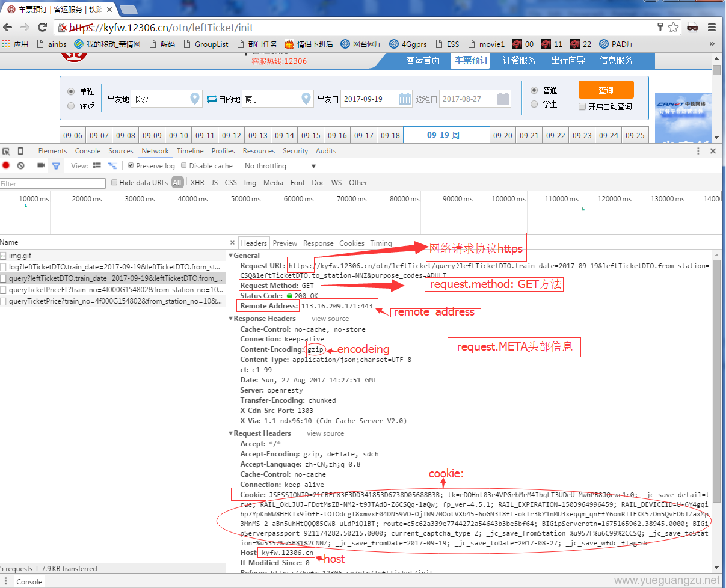Screen dimensions: 726x588
Task: Show request Preview tab
Action: coord(285,243)
